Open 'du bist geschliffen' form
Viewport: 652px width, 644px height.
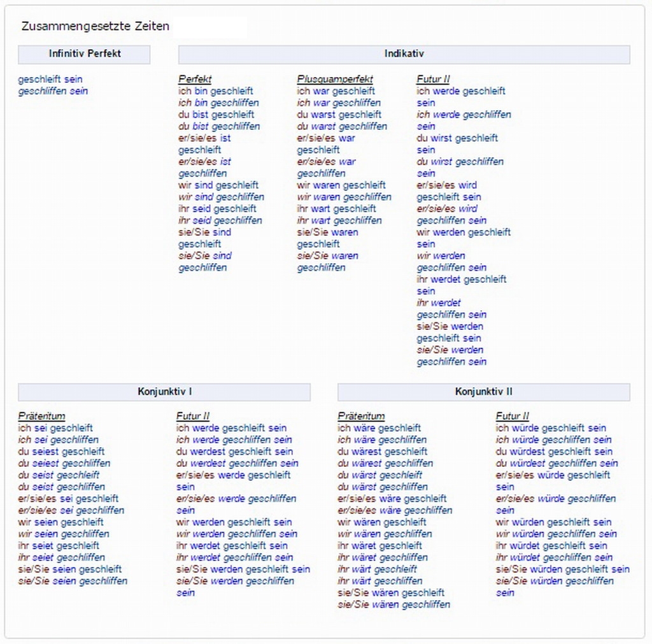tap(219, 126)
